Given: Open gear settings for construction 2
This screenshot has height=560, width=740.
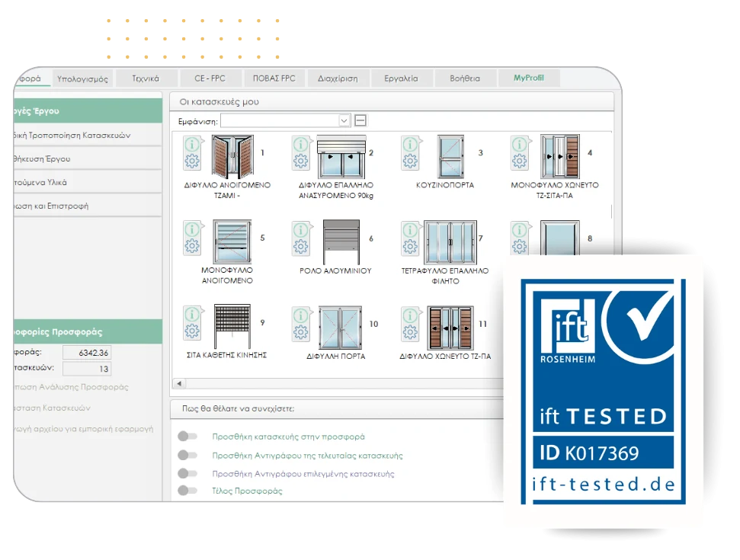Looking at the screenshot, I should tap(300, 162).
